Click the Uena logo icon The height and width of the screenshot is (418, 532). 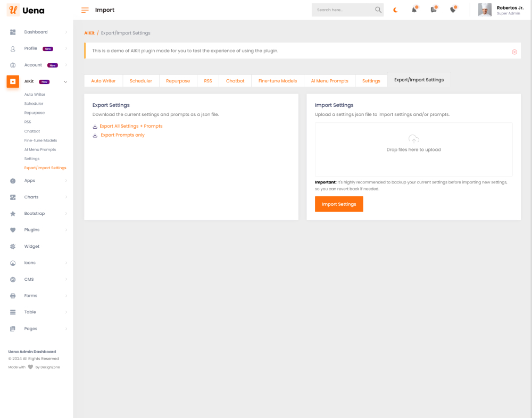[13, 10]
